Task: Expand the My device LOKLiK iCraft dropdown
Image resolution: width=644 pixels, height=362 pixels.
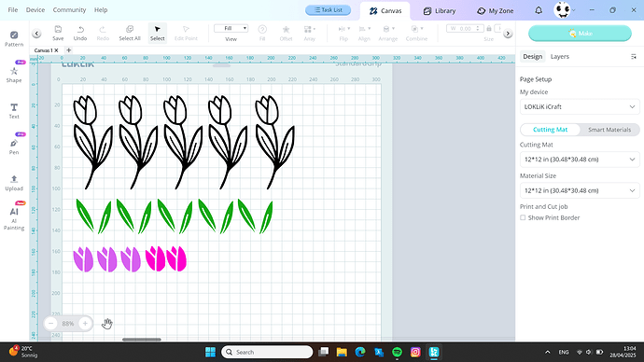Action: (580, 106)
